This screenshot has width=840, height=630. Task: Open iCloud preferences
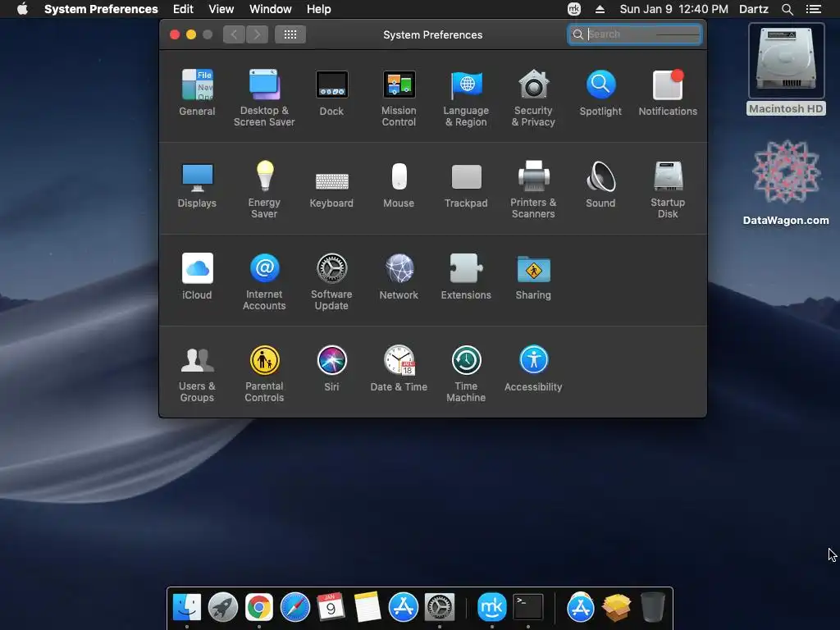pos(197,276)
